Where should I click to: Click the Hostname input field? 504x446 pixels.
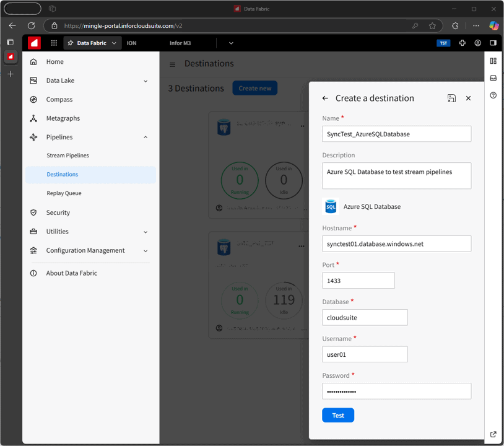397,244
